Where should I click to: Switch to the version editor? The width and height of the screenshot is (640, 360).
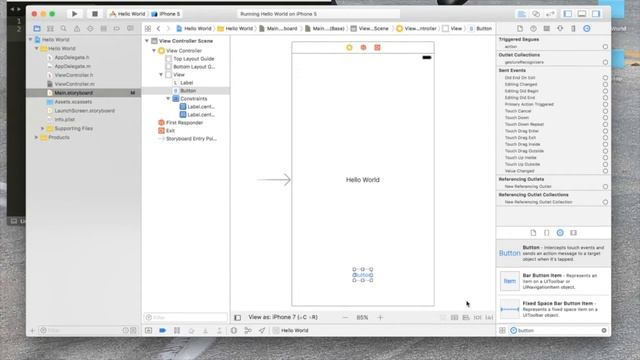point(550,14)
